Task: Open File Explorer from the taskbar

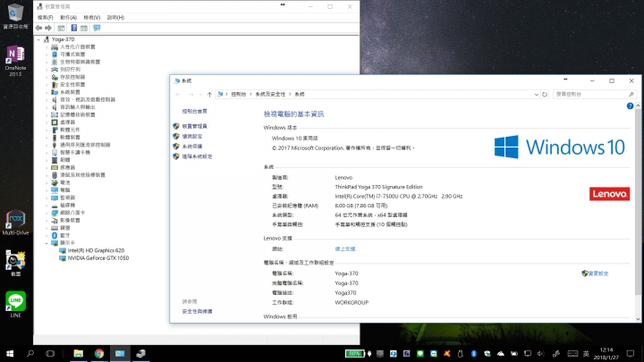Action: [x=79, y=353]
